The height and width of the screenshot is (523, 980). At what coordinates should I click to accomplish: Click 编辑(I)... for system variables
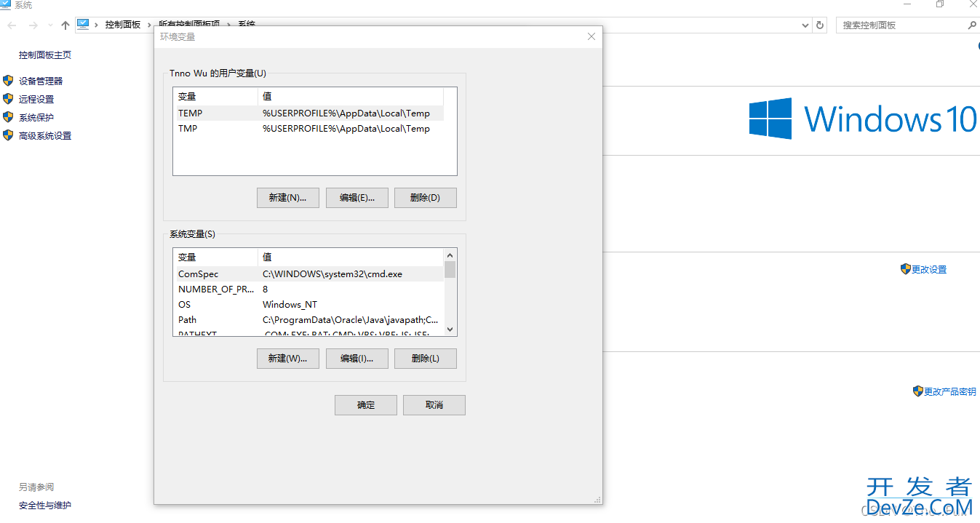pyautogui.click(x=356, y=359)
